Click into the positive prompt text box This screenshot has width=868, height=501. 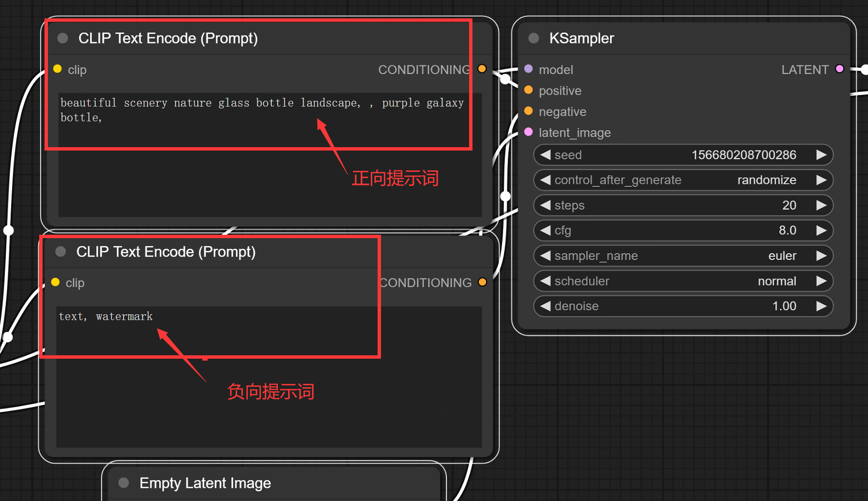[x=270, y=155]
